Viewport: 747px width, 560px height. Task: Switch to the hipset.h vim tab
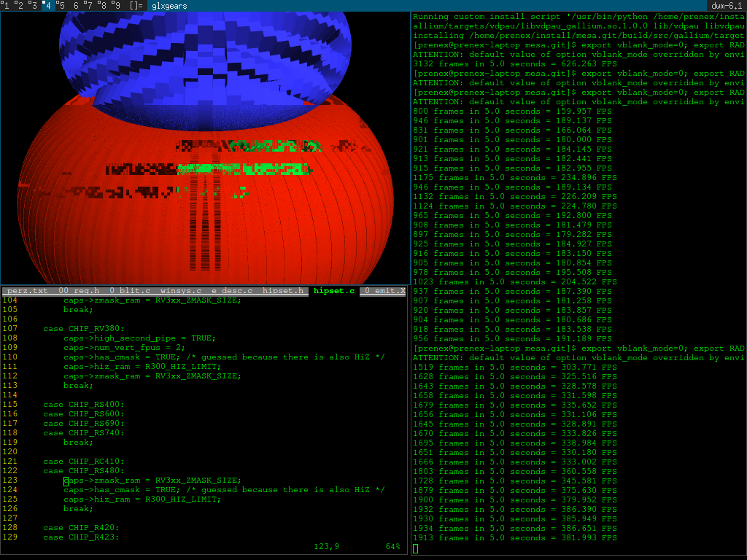[282, 292]
